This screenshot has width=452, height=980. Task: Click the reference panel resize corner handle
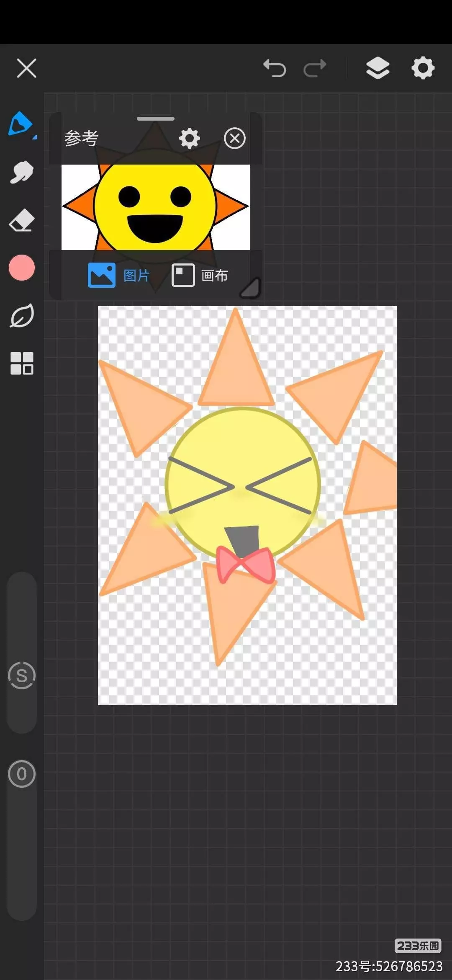(250, 288)
